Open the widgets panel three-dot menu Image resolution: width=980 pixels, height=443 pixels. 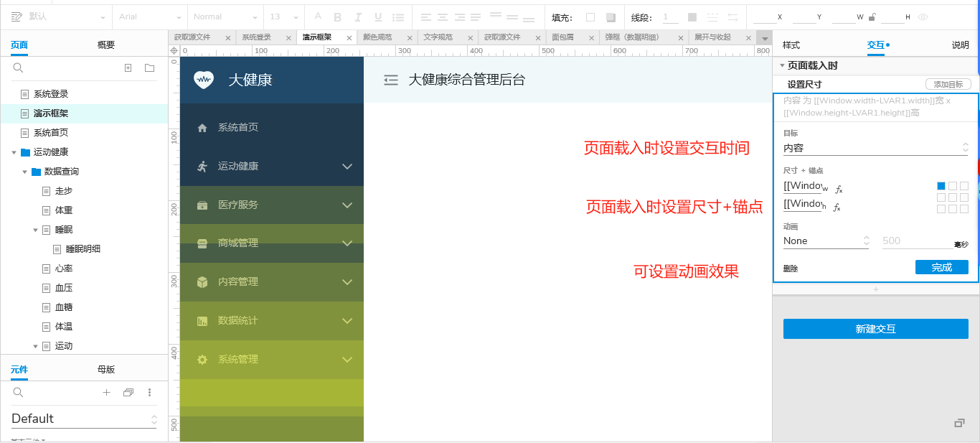coord(149,392)
